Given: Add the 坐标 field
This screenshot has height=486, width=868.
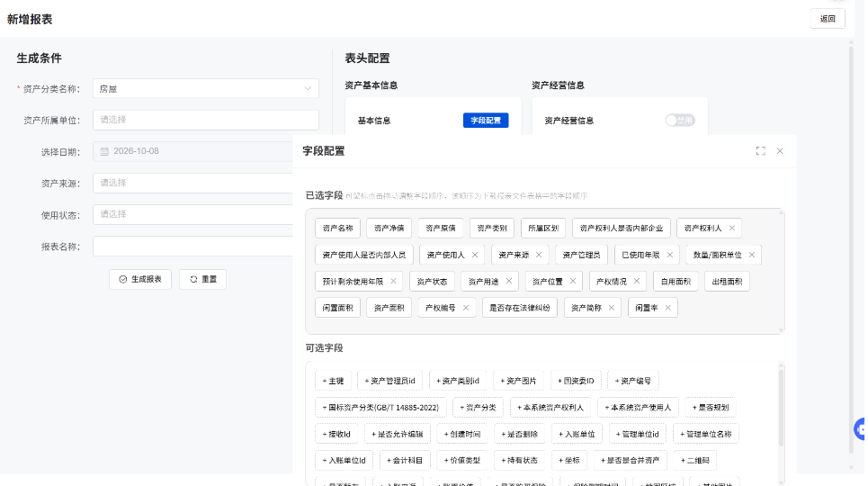Looking at the screenshot, I should (569, 461).
